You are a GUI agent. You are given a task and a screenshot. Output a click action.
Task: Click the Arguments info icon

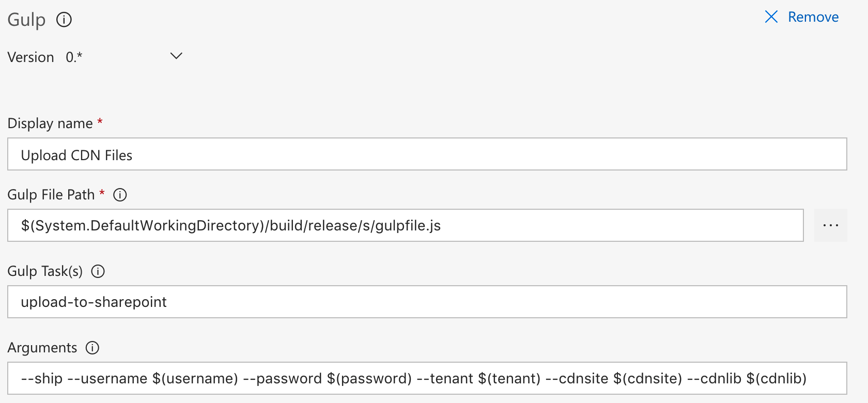click(91, 348)
